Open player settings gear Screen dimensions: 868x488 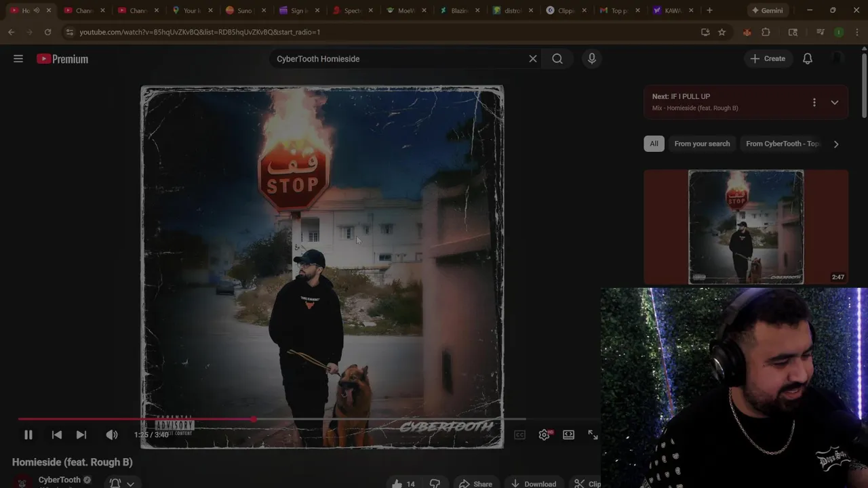(544, 435)
